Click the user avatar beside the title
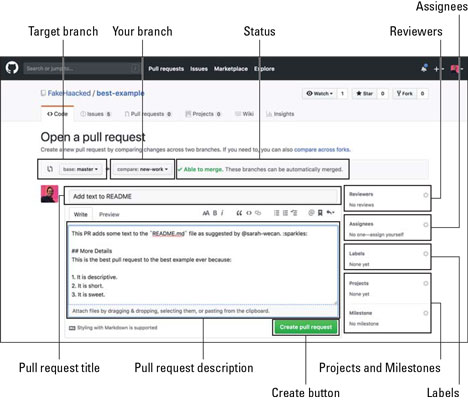Image resolution: width=468 pixels, height=400 pixels. pyautogui.click(x=49, y=194)
